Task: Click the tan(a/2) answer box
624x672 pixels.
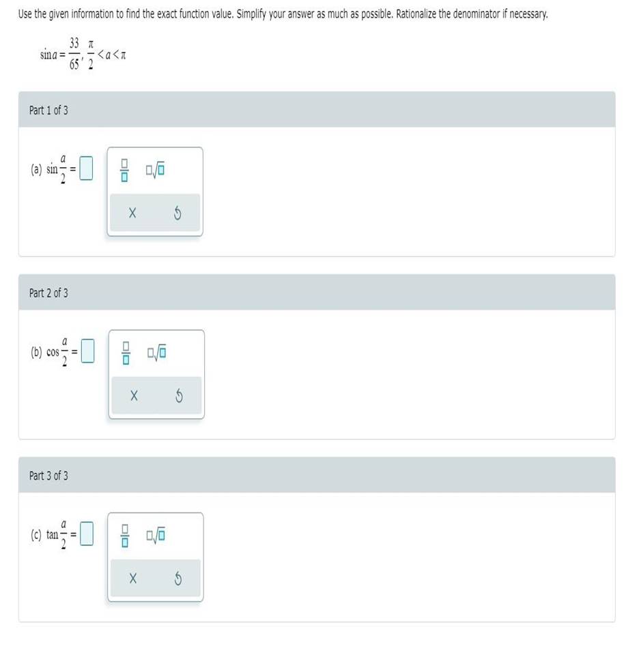Action: (85, 536)
